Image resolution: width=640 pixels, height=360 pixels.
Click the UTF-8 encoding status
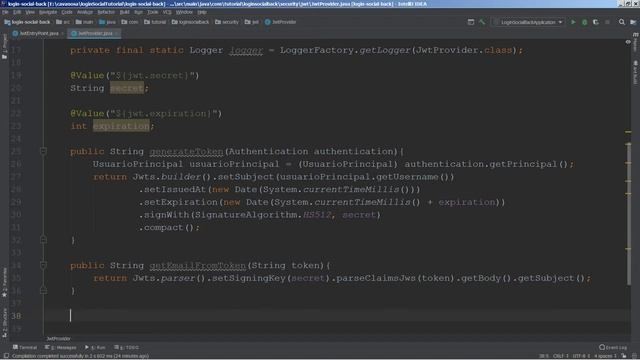[x=582, y=356]
